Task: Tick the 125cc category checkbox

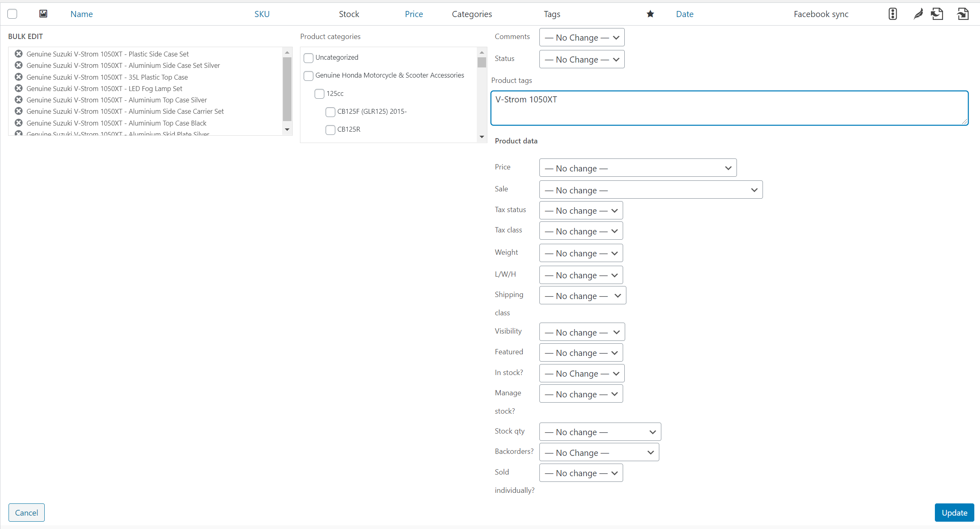Action: [x=319, y=94]
